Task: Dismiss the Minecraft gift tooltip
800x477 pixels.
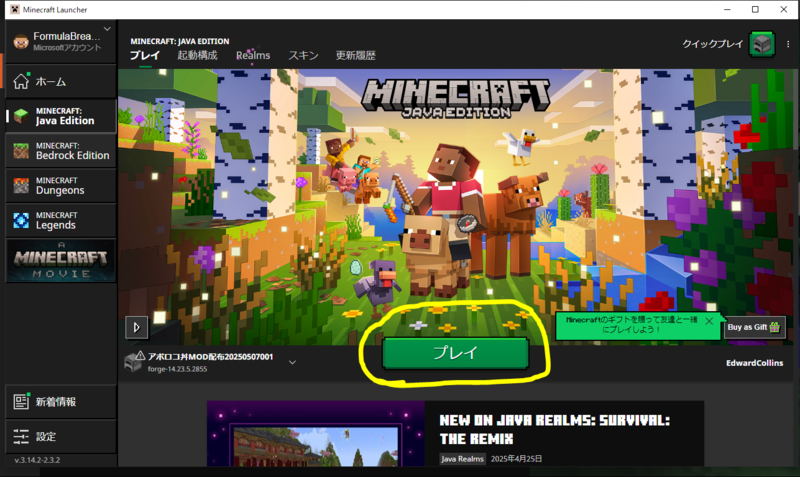Action: coord(709,321)
